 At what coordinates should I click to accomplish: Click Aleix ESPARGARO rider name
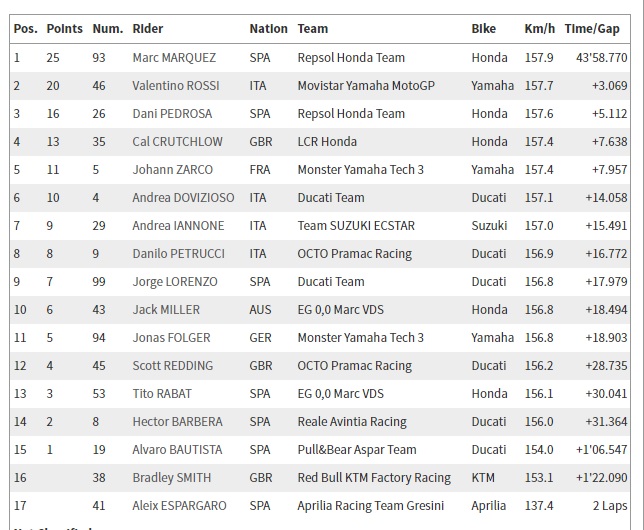click(179, 505)
